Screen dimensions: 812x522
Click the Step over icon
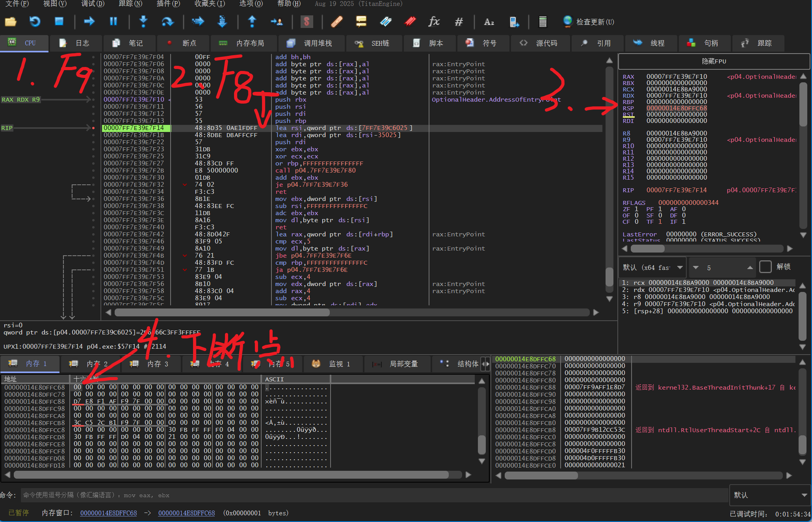click(x=167, y=22)
